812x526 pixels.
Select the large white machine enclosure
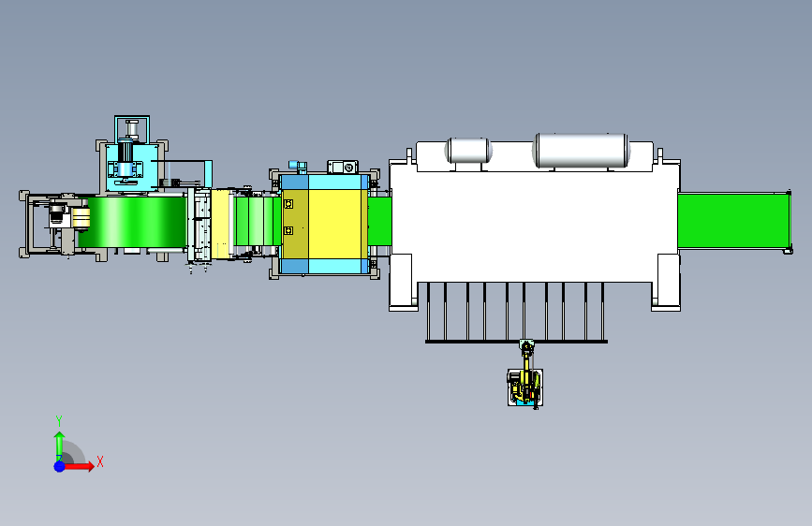(x=535, y=226)
